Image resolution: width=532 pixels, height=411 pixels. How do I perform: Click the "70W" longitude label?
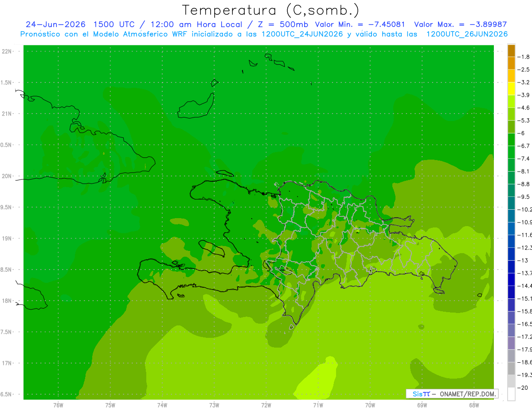(x=370, y=406)
